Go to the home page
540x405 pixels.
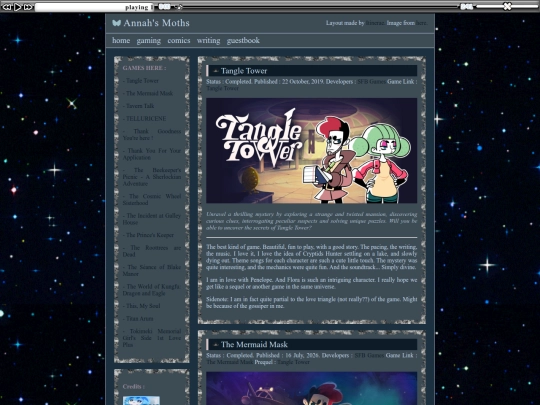121,41
